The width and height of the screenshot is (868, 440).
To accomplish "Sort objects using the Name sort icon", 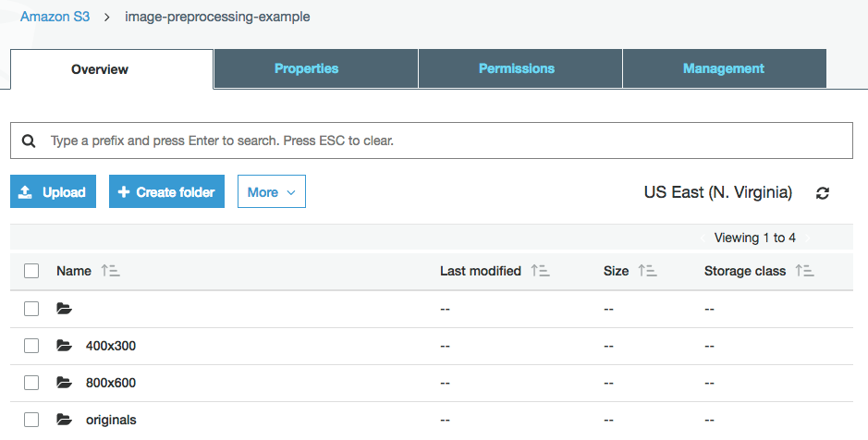I will point(111,271).
